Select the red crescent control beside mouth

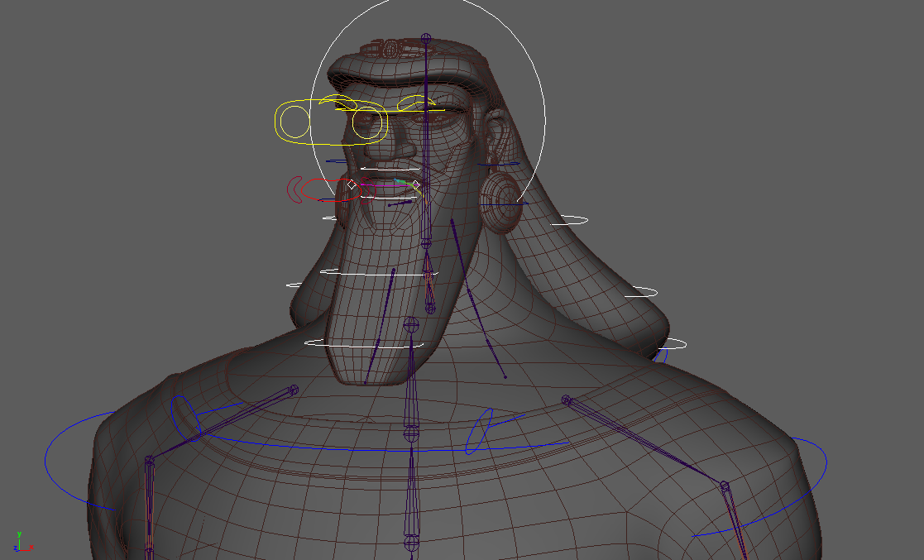pos(291,189)
